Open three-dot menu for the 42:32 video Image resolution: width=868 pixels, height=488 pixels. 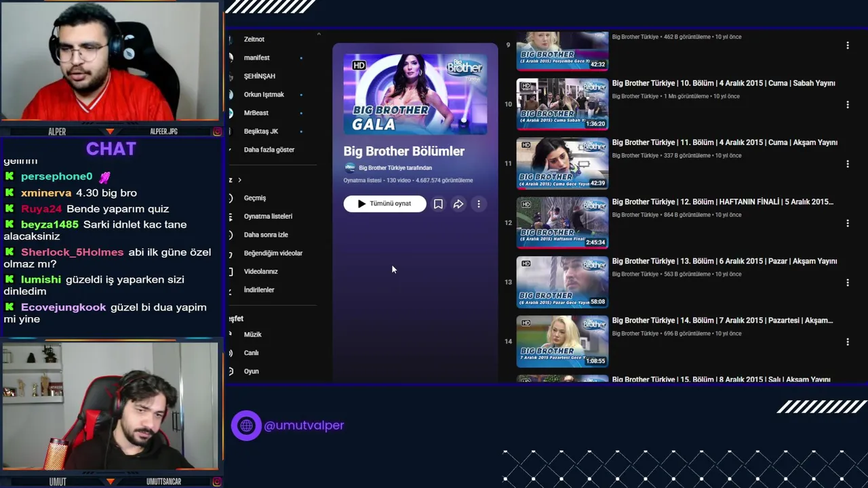point(847,45)
